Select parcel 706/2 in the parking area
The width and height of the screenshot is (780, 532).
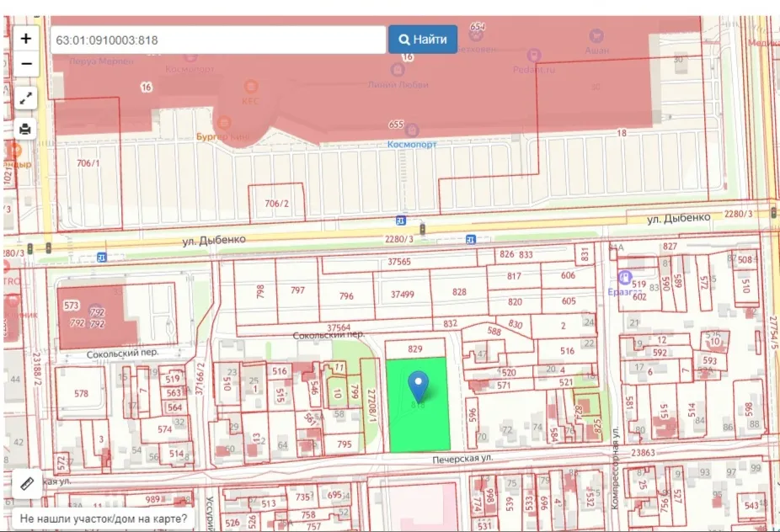point(276,205)
